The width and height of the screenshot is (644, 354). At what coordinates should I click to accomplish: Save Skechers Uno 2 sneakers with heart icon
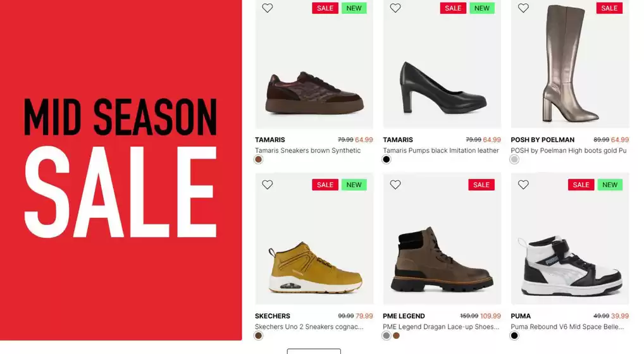(x=268, y=185)
